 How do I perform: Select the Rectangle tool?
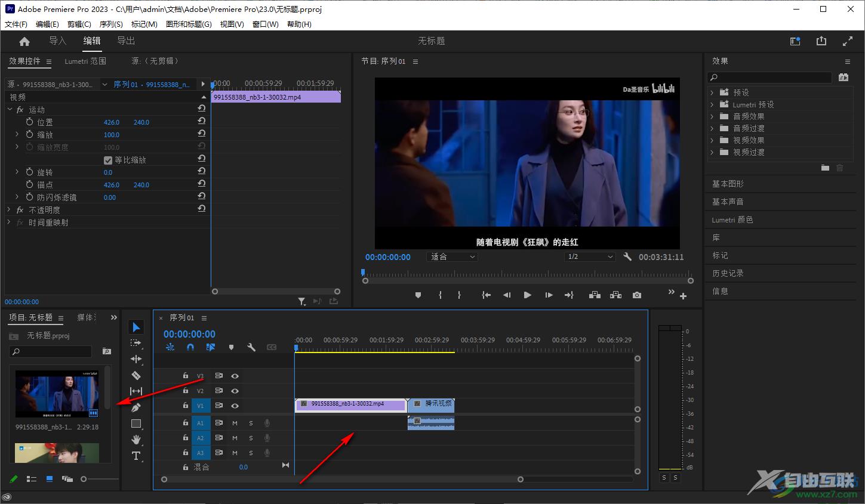(x=136, y=423)
